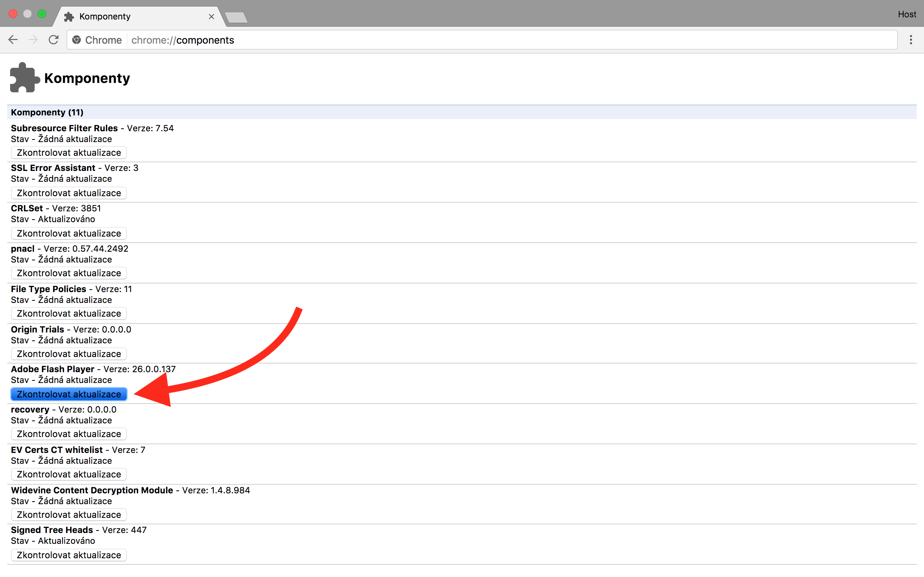
Task: Click the puzzle piece Komponenty icon
Action: [x=23, y=78]
